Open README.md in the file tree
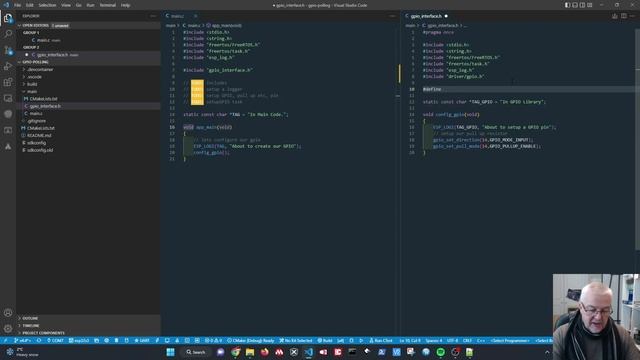640x360 pixels. point(39,136)
